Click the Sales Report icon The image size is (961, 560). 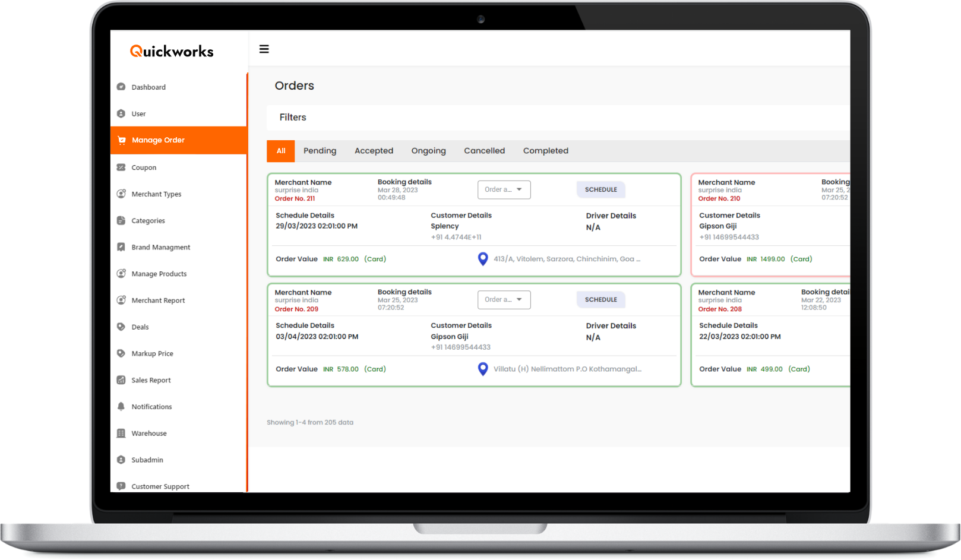(121, 380)
